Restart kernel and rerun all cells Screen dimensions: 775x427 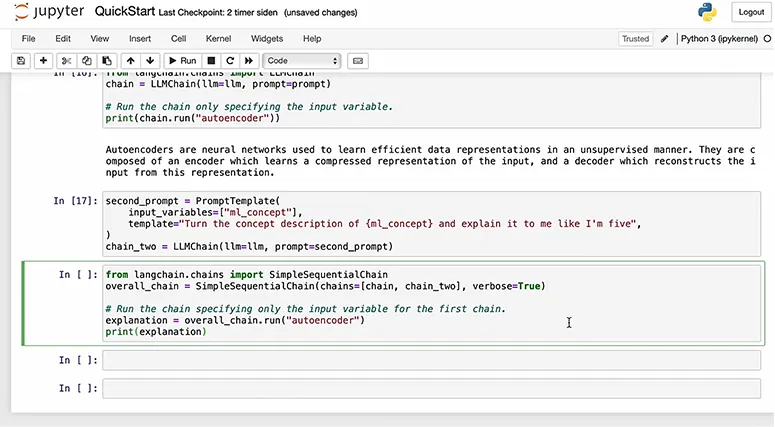click(x=248, y=61)
